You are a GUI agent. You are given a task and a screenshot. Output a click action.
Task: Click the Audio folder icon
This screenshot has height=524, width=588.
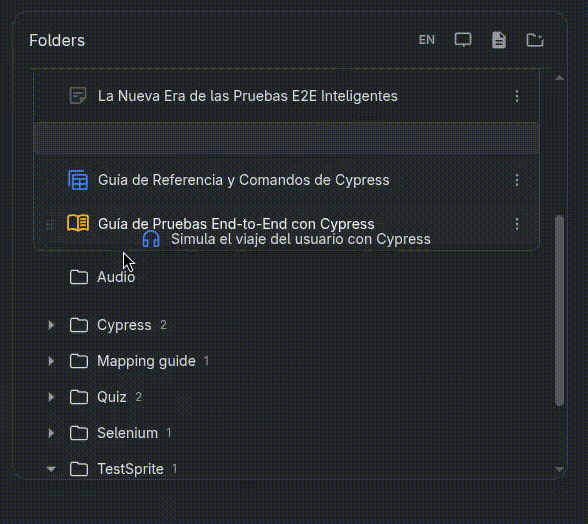[79, 277]
